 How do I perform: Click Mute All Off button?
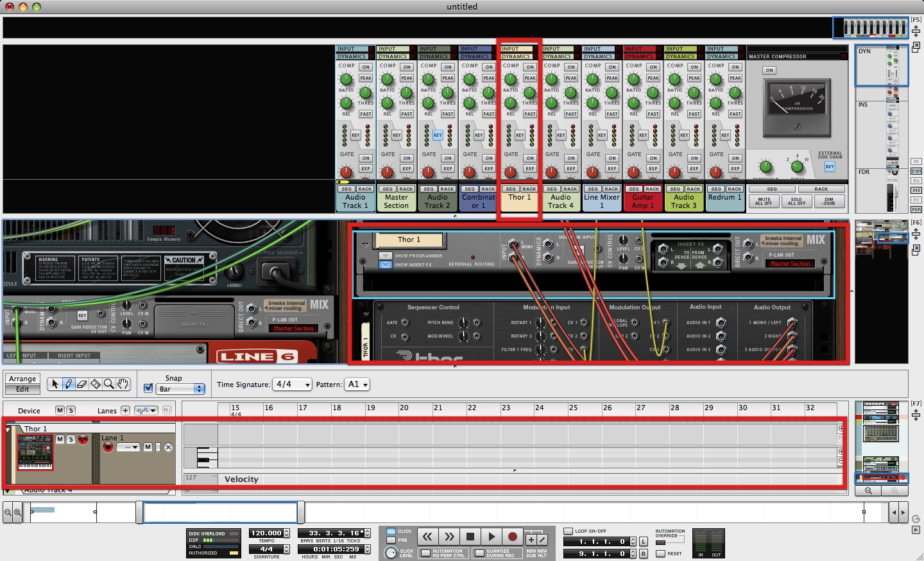click(x=764, y=201)
